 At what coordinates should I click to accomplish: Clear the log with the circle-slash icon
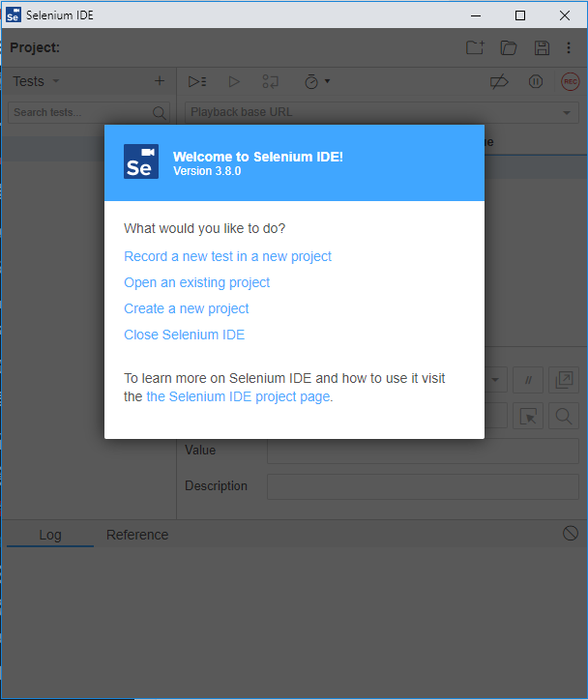[571, 533]
